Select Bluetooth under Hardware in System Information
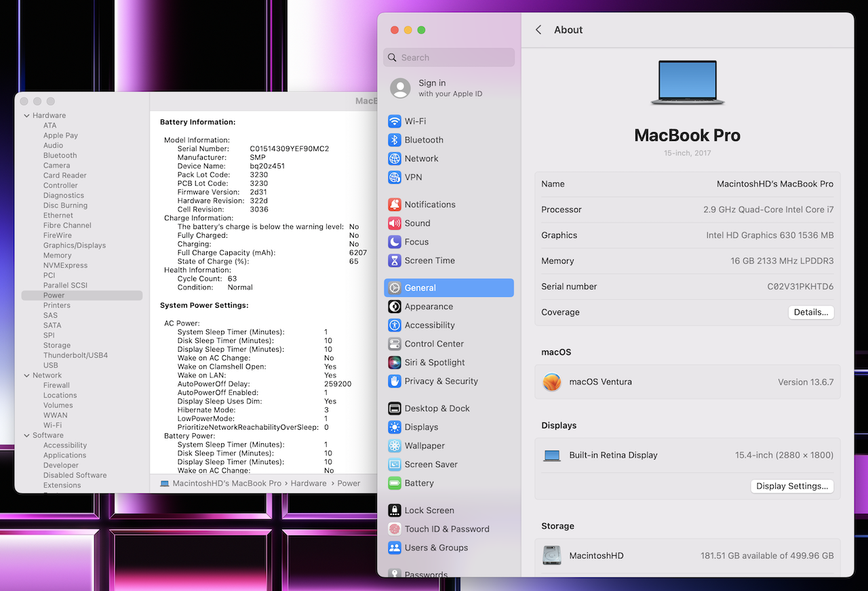 tap(60, 155)
